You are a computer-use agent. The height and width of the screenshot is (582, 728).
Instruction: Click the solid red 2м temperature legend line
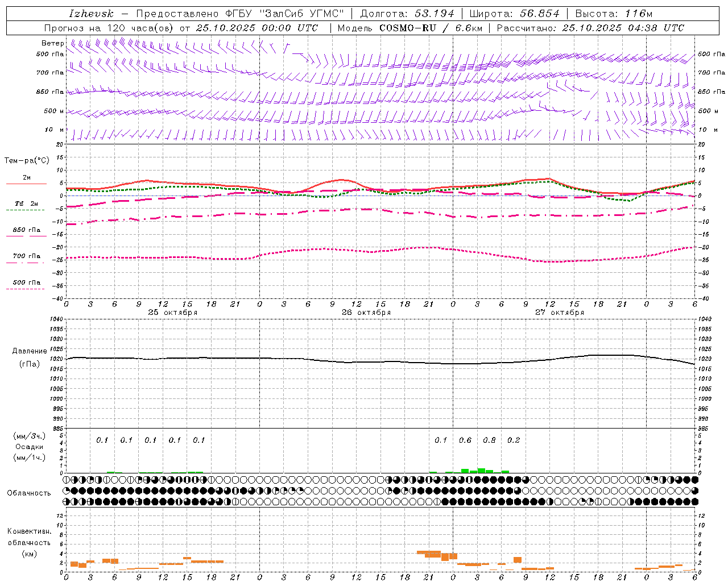(x=26, y=184)
